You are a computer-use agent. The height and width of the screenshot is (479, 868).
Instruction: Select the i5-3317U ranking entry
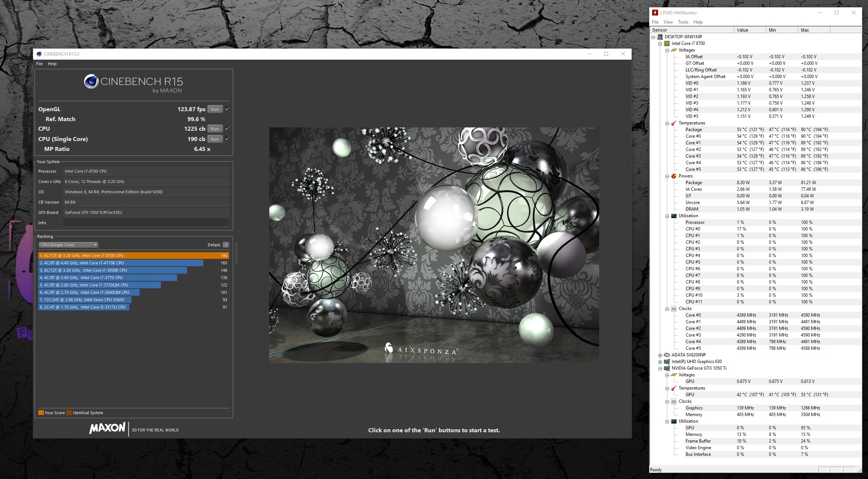click(x=134, y=307)
